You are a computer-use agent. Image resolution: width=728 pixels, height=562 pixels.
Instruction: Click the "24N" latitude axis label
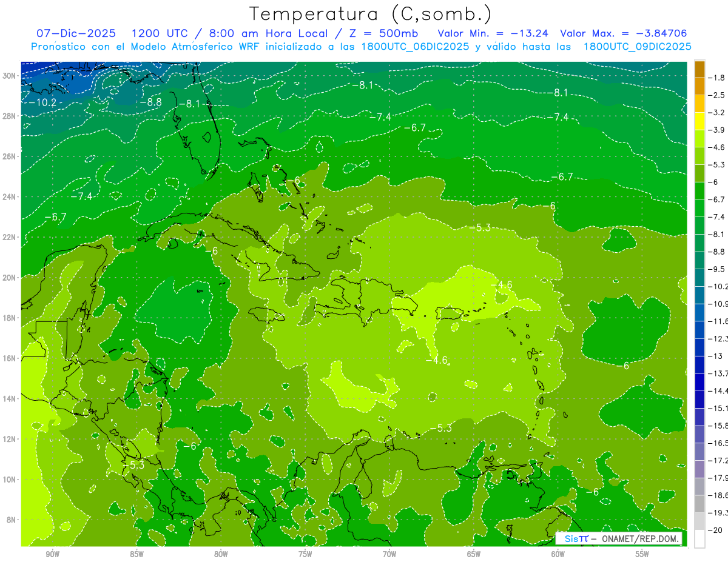[x=9, y=197]
